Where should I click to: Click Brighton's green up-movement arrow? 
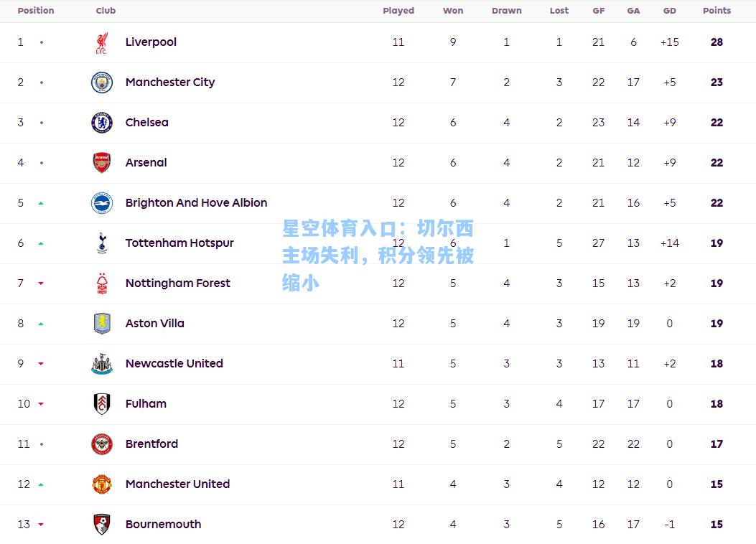41,203
